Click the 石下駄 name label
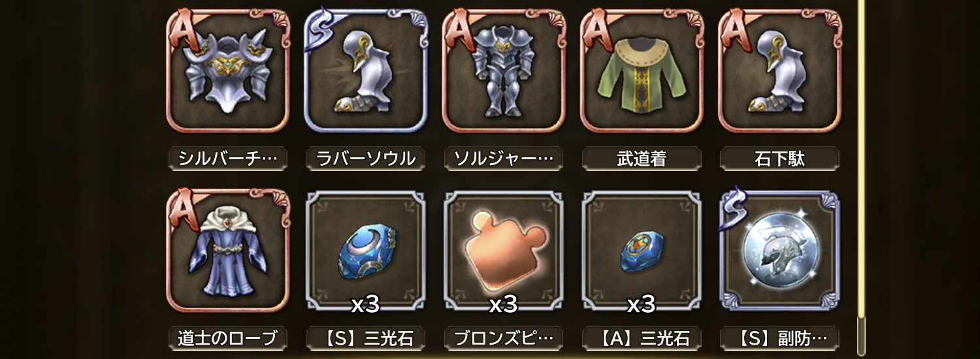The width and height of the screenshot is (980, 359). (779, 159)
